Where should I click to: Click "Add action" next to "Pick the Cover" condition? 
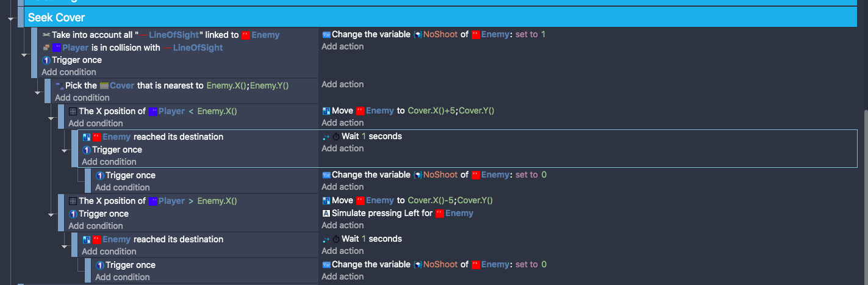[x=343, y=85]
